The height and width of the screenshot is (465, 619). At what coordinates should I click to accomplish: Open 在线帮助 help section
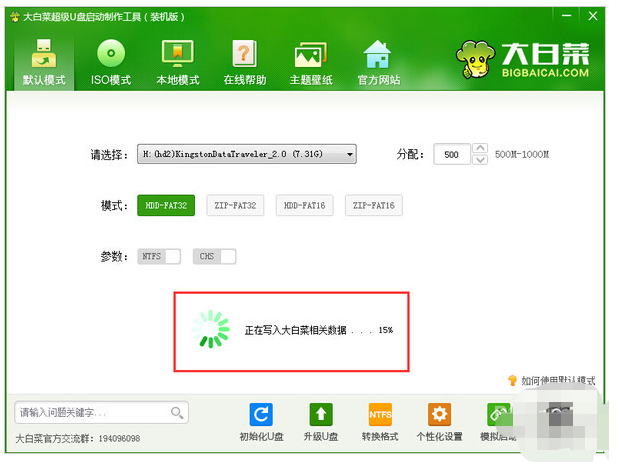[x=245, y=62]
